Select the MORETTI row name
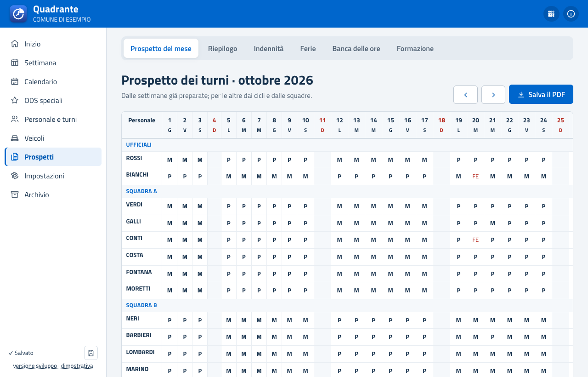 coord(138,288)
